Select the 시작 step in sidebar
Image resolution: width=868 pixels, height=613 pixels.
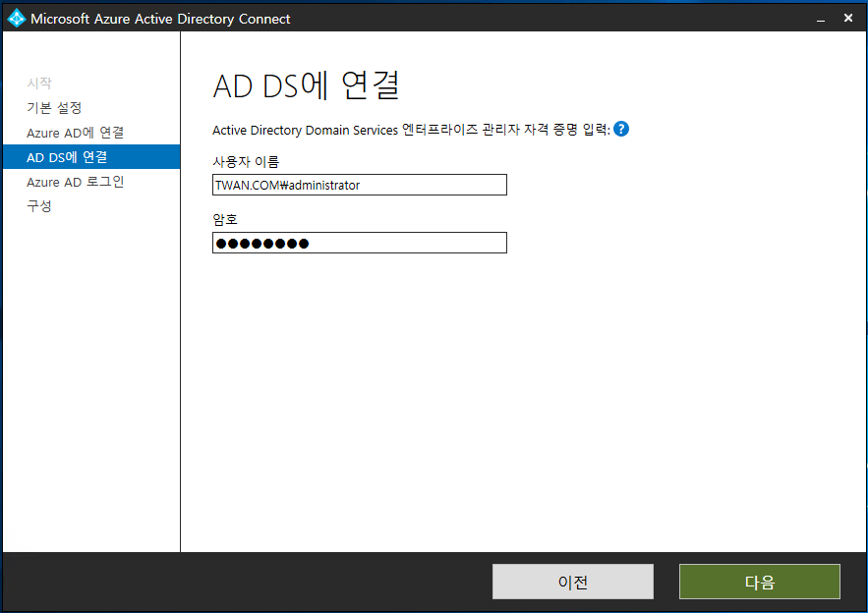click(39, 83)
